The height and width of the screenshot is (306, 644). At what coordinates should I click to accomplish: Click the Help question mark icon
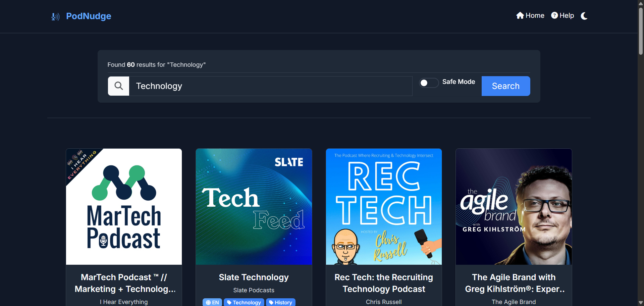pyautogui.click(x=554, y=15)
